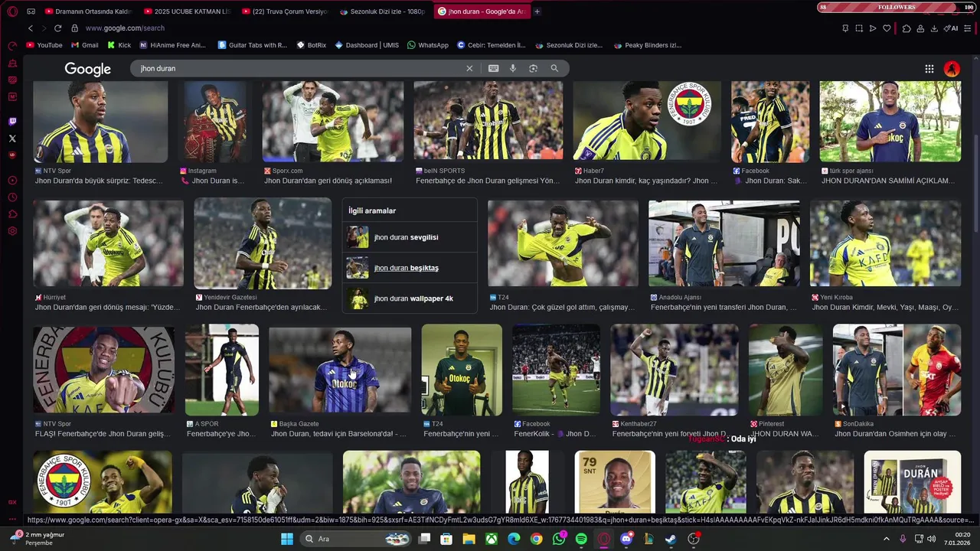Open Başka Gazete Barselona image result

[340, 369]
